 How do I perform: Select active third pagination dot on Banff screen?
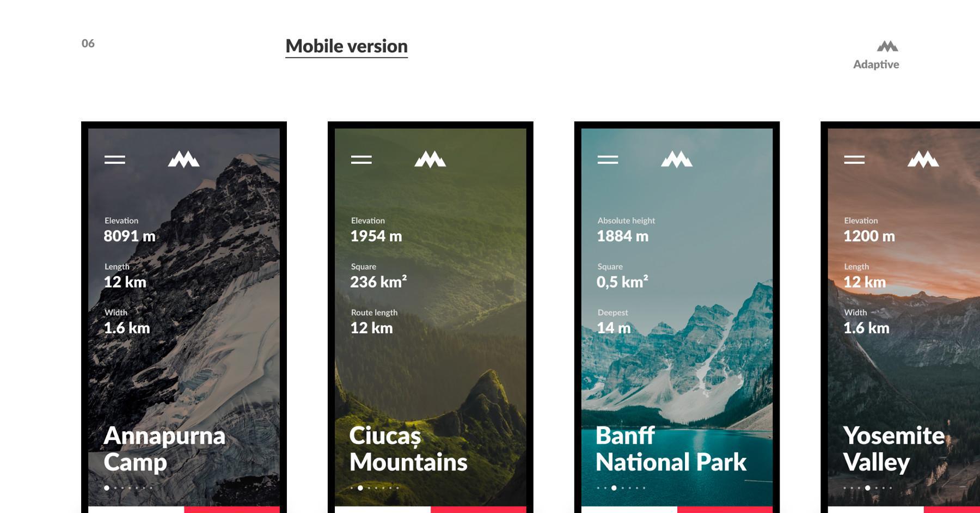coord(614,488)
